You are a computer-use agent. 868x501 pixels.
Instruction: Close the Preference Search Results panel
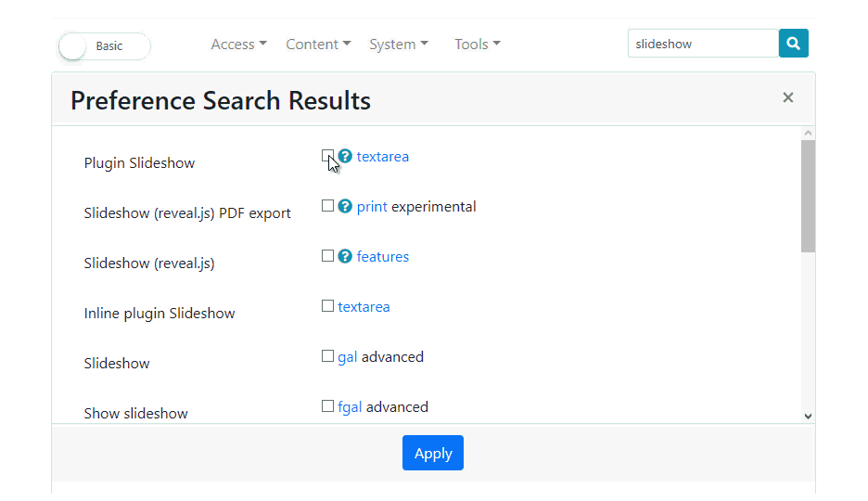pyautogui.click(x=787, y=97)
